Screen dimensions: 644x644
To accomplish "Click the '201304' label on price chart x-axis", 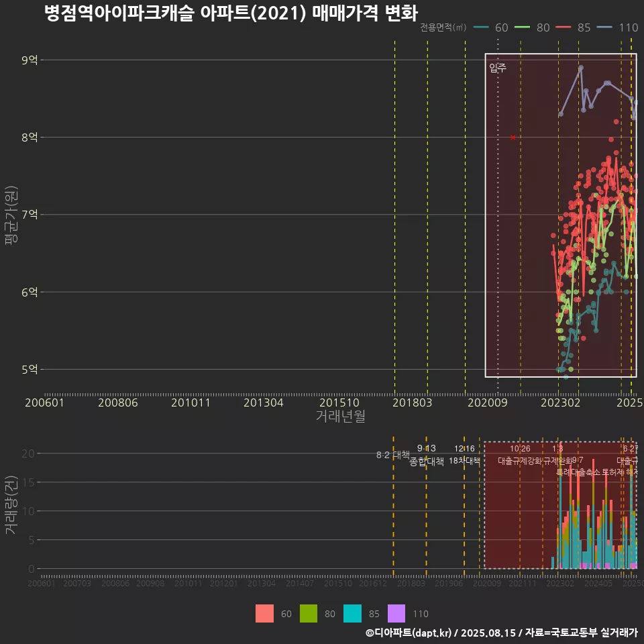I will click(263, 402).
